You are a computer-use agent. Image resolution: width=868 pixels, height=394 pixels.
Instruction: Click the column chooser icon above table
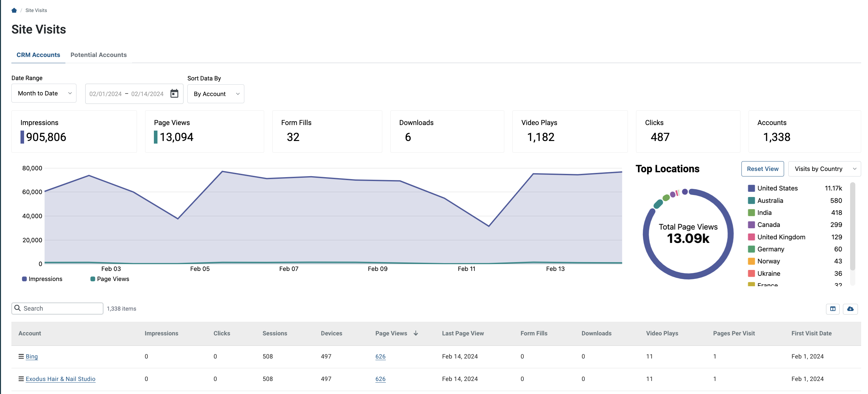coord(833,308)
